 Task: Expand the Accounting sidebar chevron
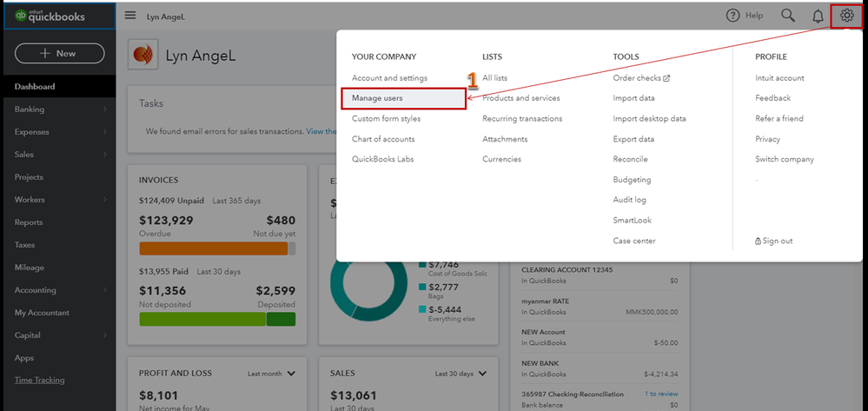pos(104,290)
